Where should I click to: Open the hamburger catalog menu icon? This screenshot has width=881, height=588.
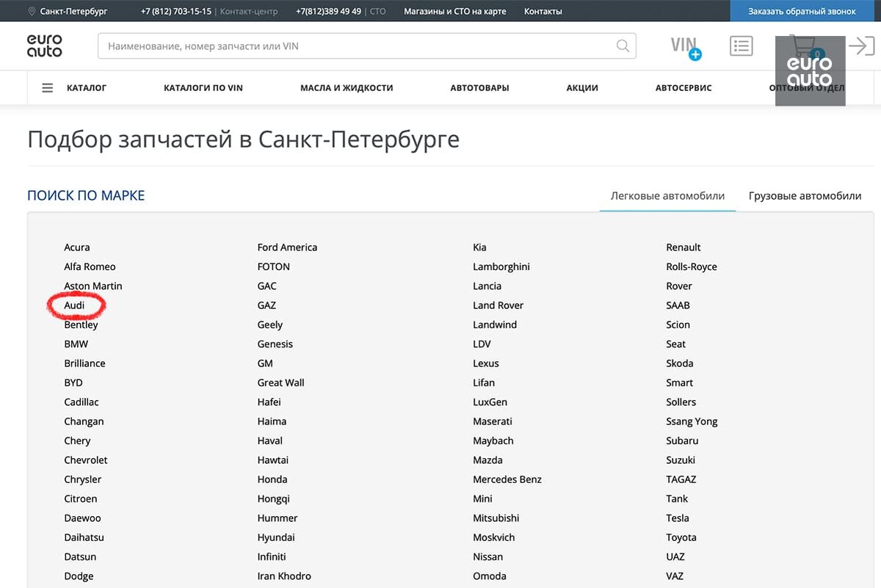point(48,87)
